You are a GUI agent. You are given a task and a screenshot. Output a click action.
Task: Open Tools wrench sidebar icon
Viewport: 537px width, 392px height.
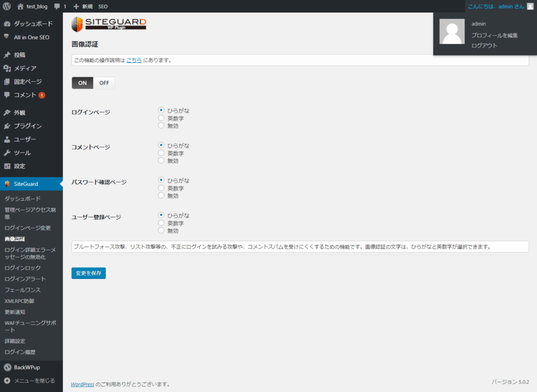coord(7,153)
